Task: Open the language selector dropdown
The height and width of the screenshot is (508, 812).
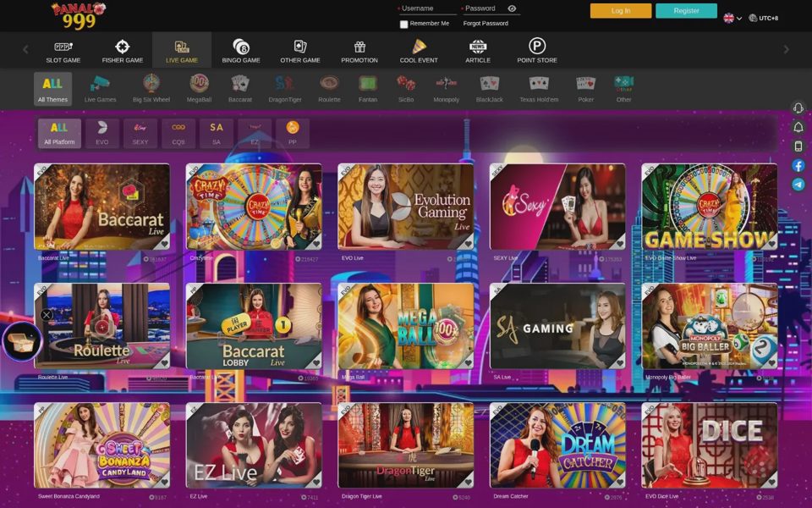Action: pos(732,18)
